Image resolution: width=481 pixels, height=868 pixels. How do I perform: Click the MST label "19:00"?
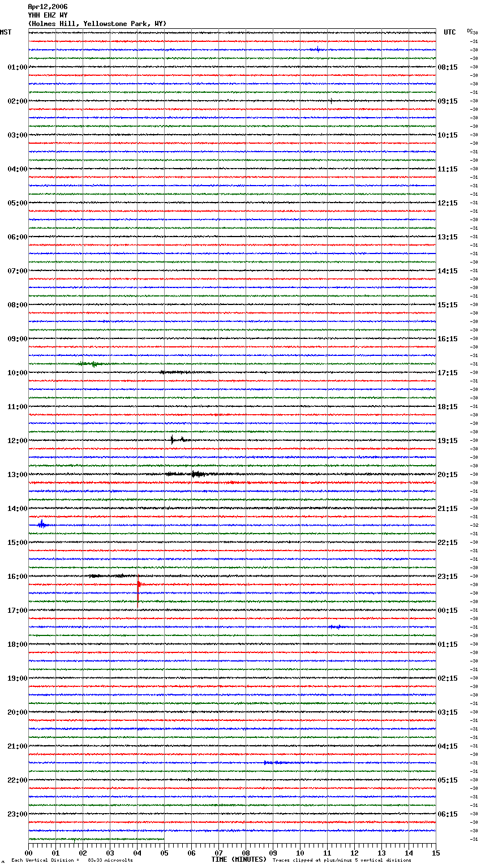click(18, 678)
